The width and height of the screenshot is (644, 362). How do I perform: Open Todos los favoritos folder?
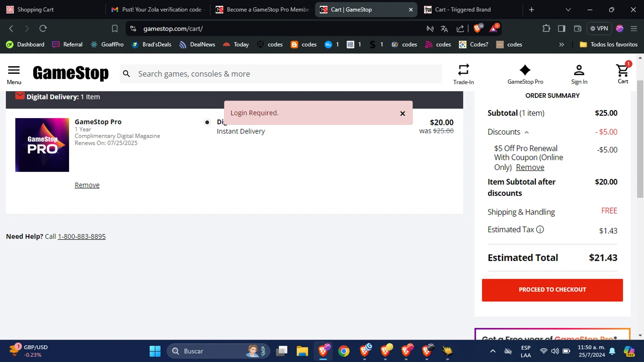(608, 44)
